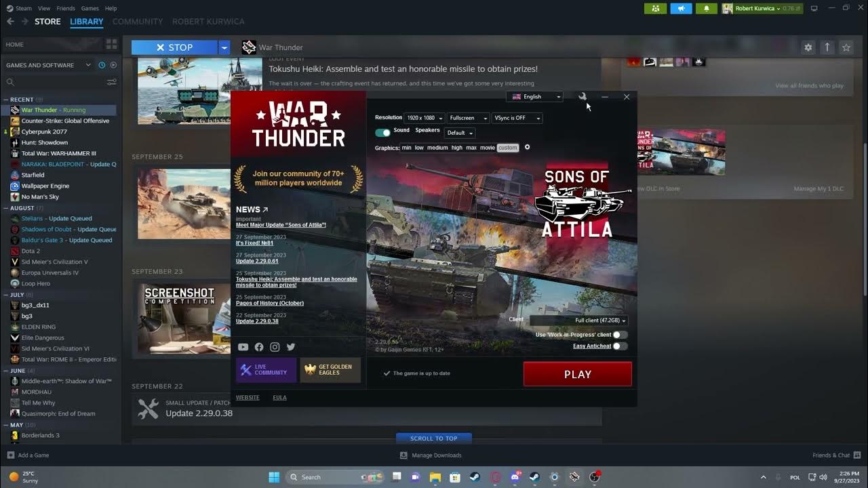Click the Instagram social icon
The width and height of the screenshot is (868, 488).
click(x=275, y=346)
